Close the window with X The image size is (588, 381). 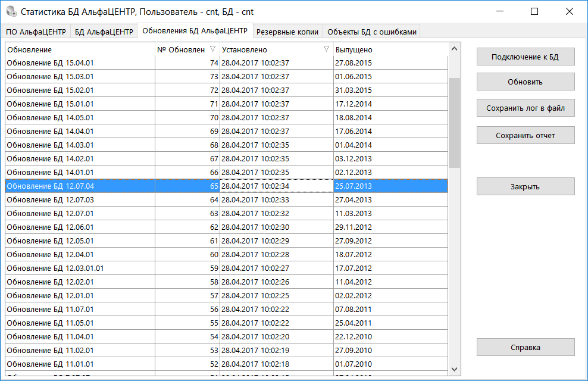[x=569, y=11]
